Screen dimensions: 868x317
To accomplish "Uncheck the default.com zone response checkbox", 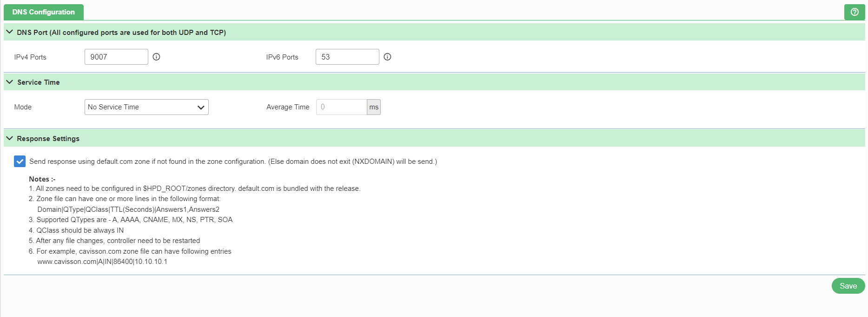I will (20, 162).
